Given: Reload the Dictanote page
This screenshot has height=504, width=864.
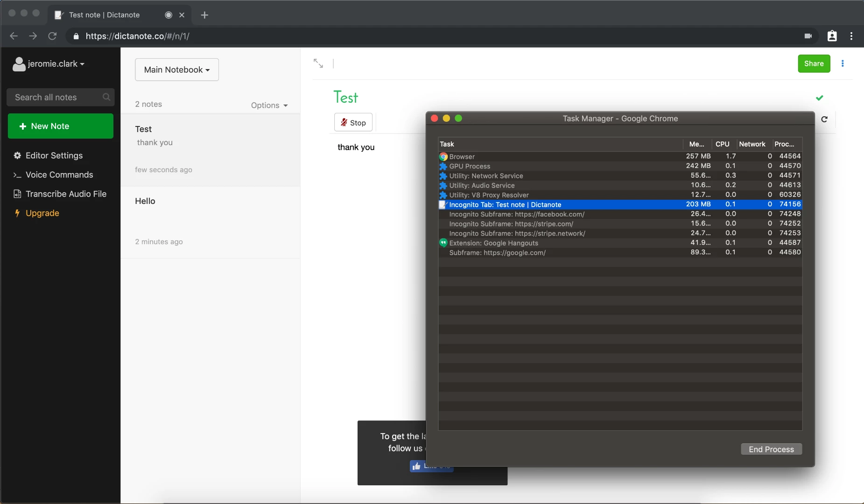Looking at the screenshot, I should click(x=52, y=36).
